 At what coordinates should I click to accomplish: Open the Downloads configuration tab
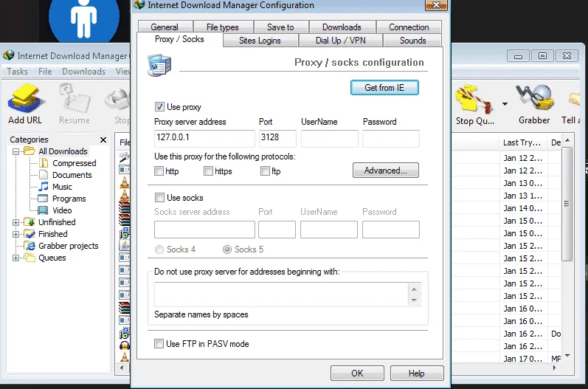pyautogui.click(x=342, y=27)
